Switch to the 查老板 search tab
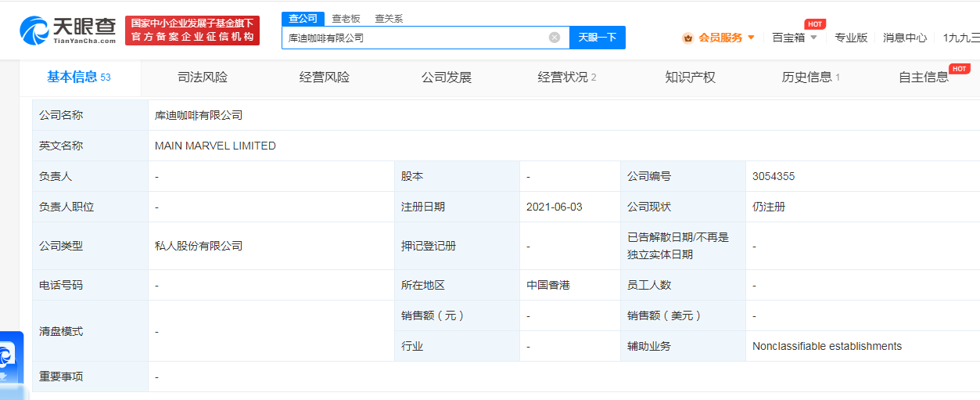 (346, 19)
